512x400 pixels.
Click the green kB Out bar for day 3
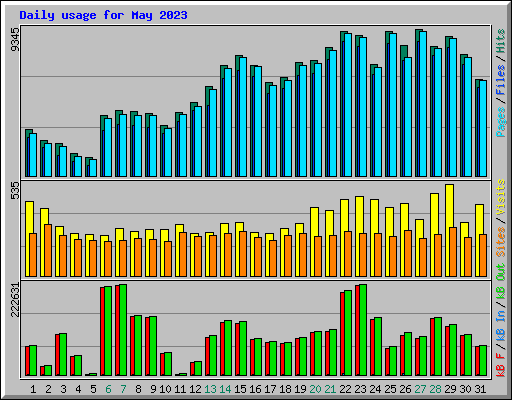click(63, 355)
